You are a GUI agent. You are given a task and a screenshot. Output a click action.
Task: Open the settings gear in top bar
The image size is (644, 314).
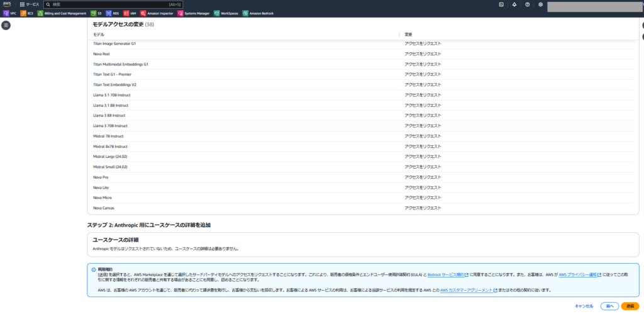540,4
